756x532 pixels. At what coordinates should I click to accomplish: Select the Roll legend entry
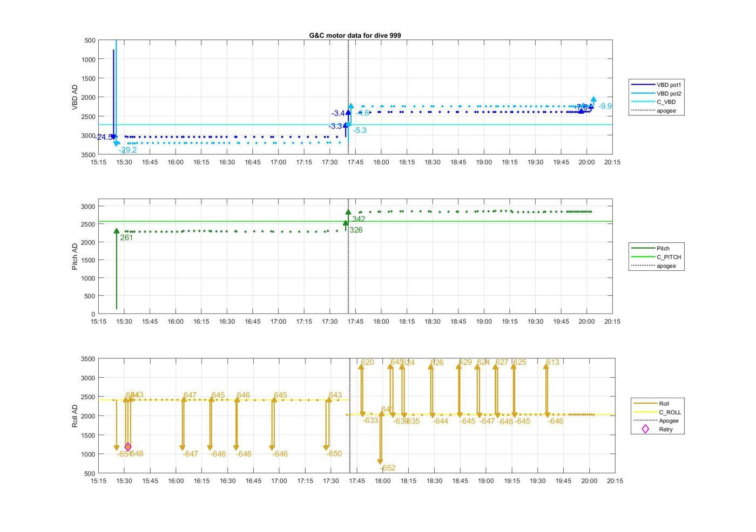point(651,404)
